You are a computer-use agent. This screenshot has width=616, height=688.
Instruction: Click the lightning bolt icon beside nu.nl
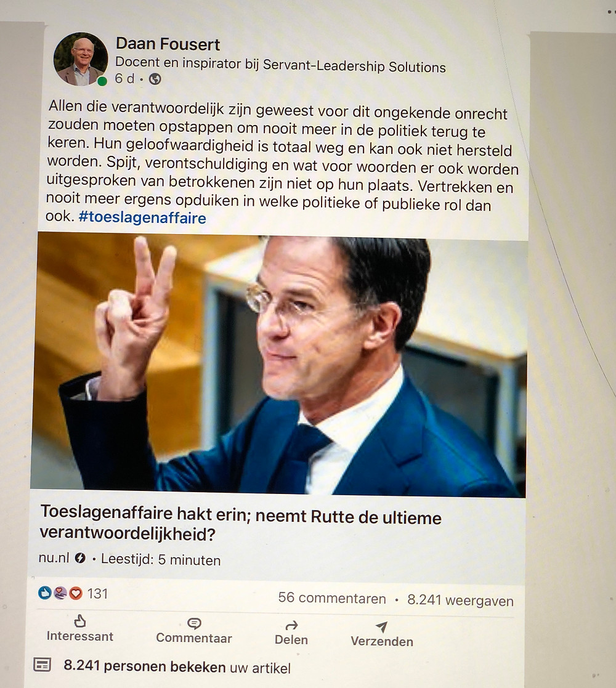tap(80, 557)
